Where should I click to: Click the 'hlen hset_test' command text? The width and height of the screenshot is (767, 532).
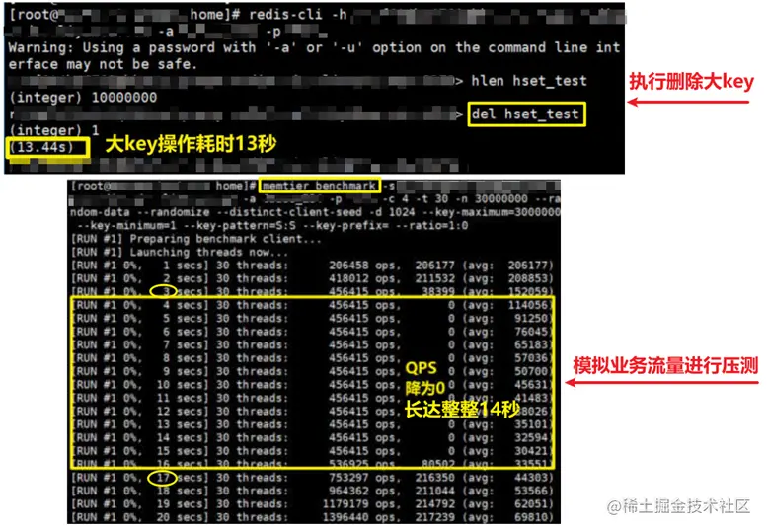click(x=529, y=81)
